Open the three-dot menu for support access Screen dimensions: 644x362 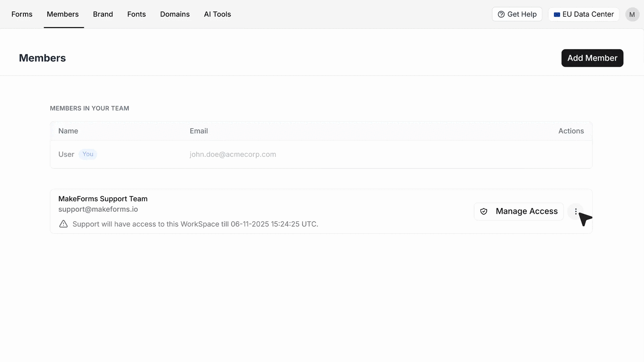click(x=576, y=212)
